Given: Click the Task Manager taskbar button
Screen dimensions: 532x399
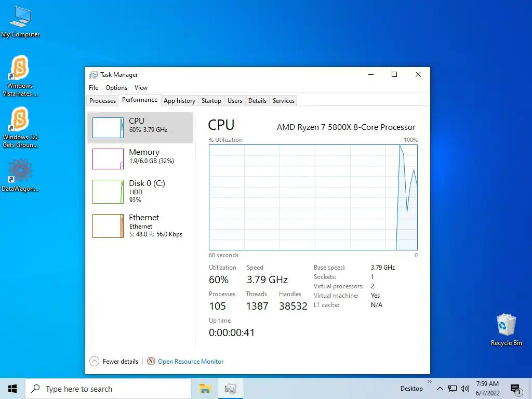Looking at the screenshot, I should [230, 389].
